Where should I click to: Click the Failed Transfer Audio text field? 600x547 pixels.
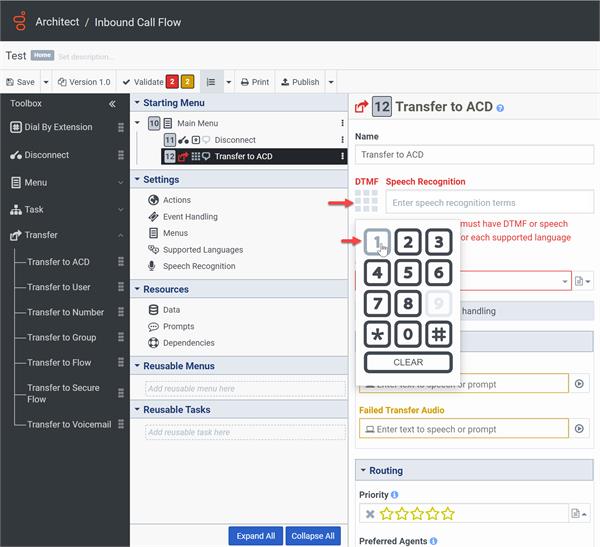(464, 429)
